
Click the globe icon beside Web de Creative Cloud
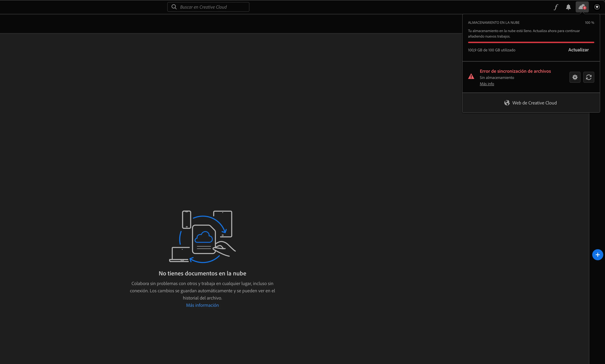[x=507, y=103]
